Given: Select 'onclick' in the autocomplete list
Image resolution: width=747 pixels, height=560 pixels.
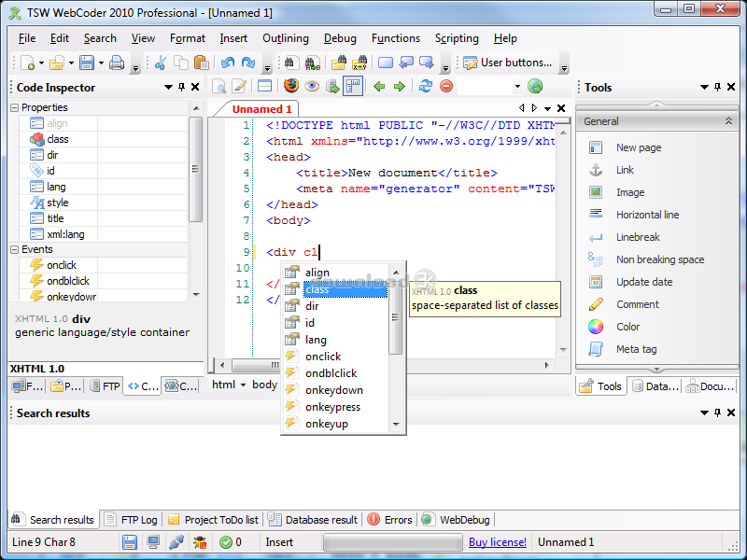Looking at the screenshot, I should [323, 357].
